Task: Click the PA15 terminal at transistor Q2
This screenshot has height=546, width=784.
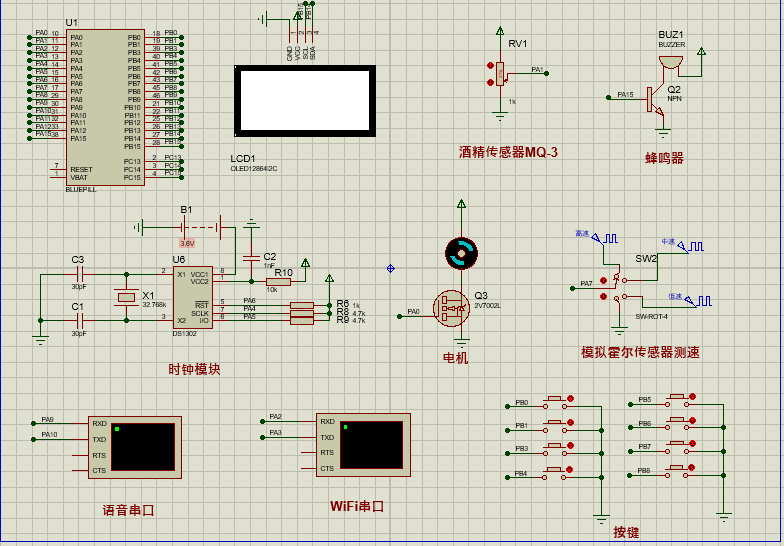Action: tap(608, 98)
